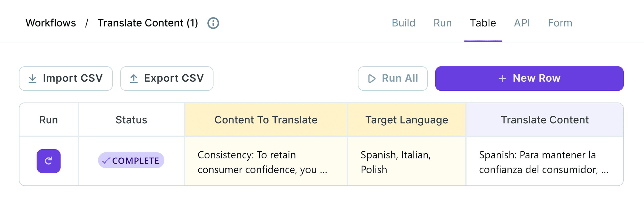The width and height of the screenshot is (644, 207).
Task: Open the API tab
Action: (x=522, y=23)
